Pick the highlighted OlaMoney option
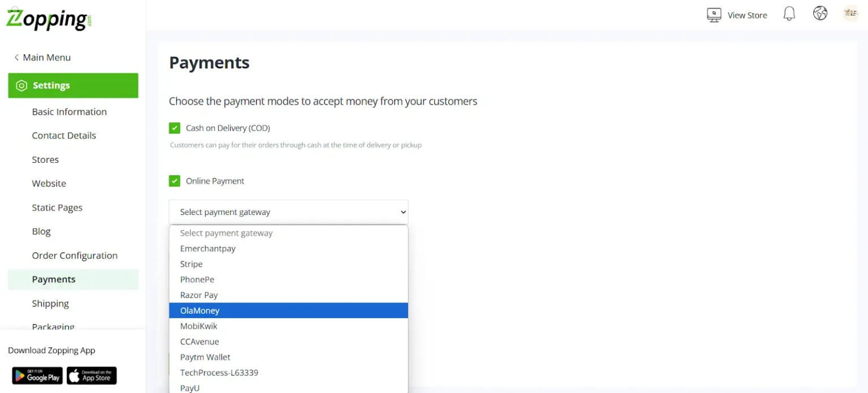The width and height of the screenshot is (868, 393). pos(288,310)
